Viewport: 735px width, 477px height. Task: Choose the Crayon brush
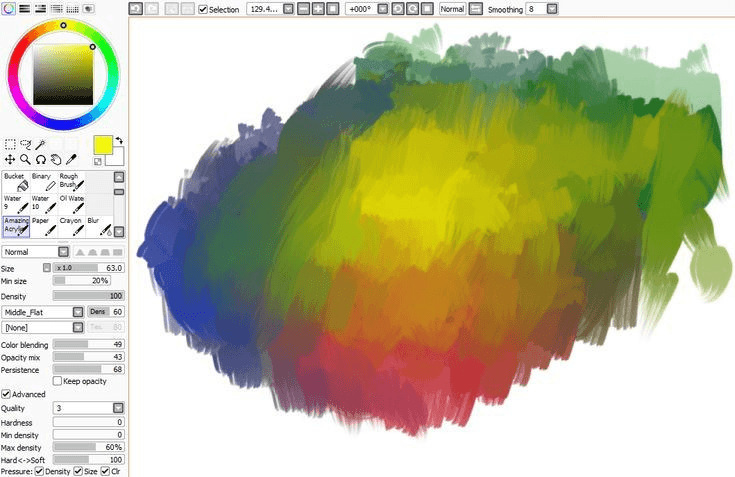[71, 226]
